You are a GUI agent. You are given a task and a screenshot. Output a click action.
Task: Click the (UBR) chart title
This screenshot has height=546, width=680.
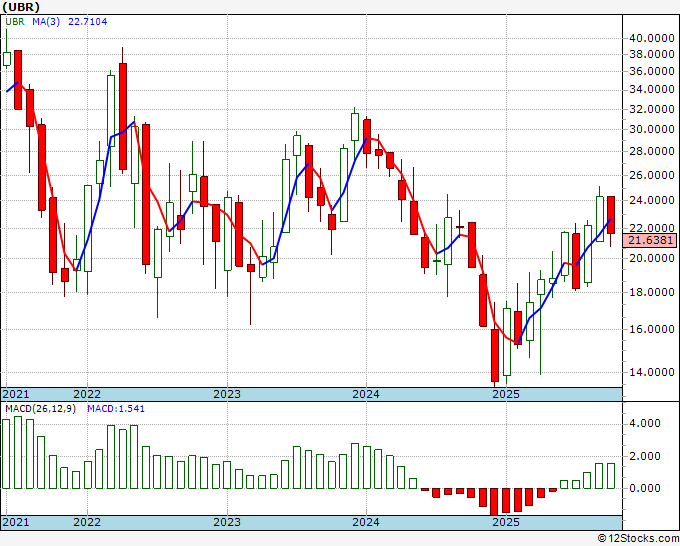21,7
